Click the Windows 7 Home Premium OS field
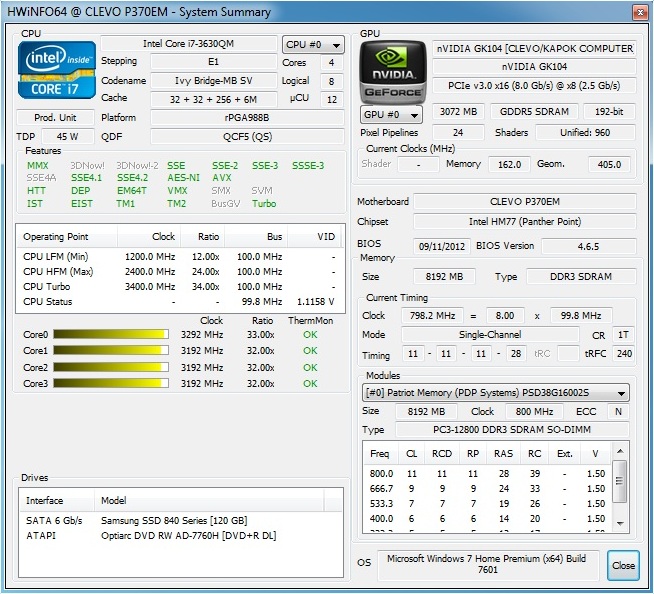This screenshot has height=594, width=654. (x=488, y=565)
